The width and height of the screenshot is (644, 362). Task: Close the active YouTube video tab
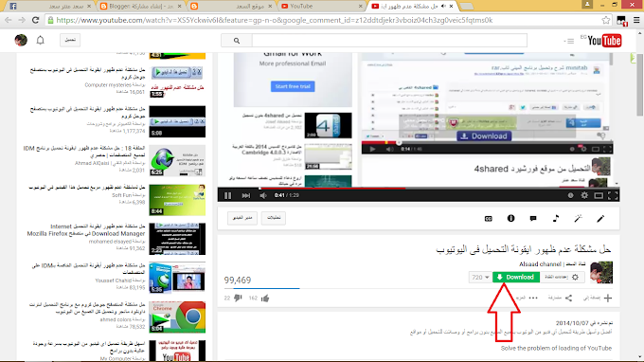(451, 7)
